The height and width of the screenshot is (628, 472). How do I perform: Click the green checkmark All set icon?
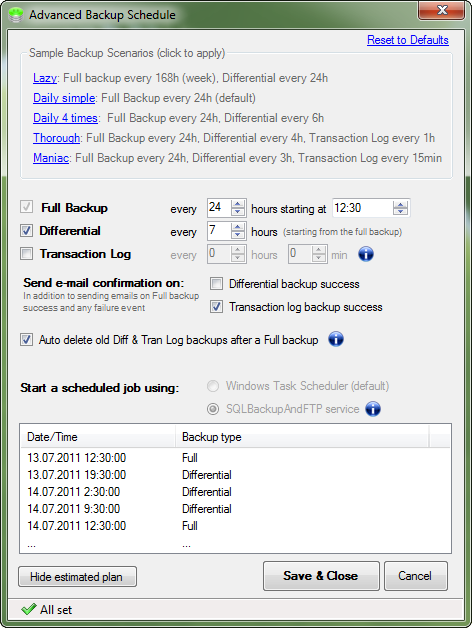click(x=28, y=610)
